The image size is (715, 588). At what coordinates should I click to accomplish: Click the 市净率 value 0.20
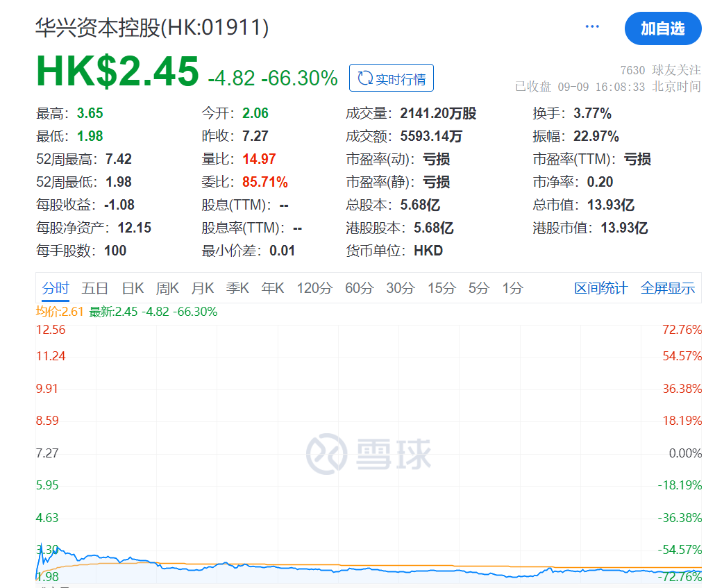tap(600, 182)
